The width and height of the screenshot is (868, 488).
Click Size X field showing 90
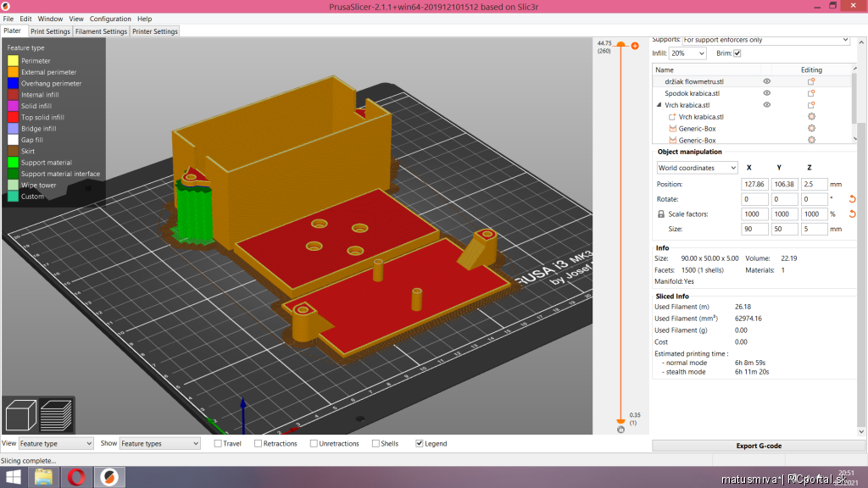click(754, 229)
